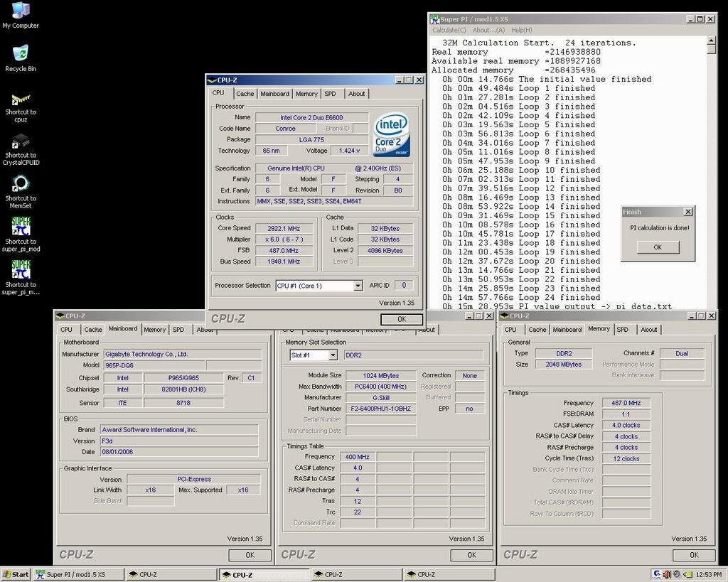Activate the first CPU-Z taskbar button
728x582 pixels.
[x=172, y=574]
